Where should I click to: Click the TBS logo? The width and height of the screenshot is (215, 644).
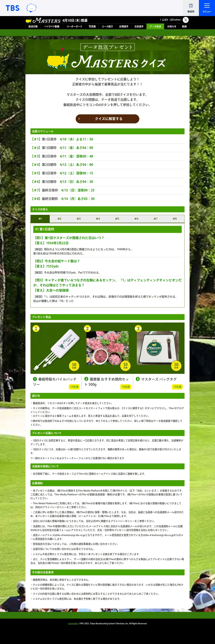coord(13,8)
